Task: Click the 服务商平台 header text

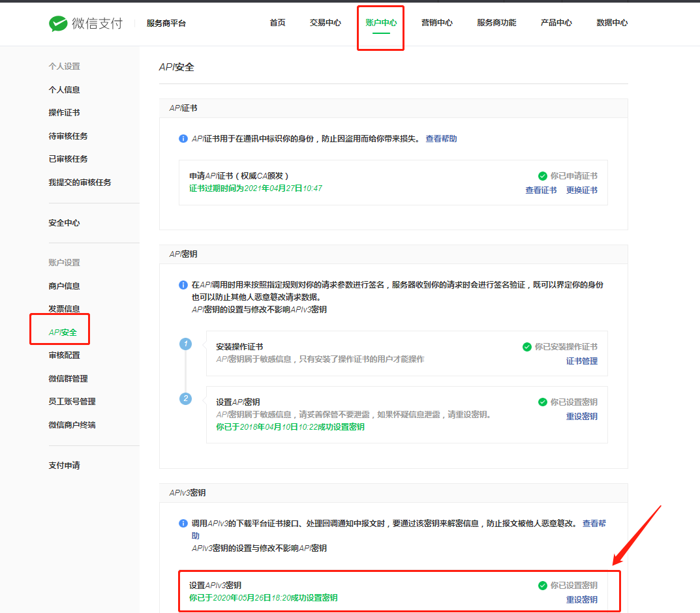Action: [166, 23]
